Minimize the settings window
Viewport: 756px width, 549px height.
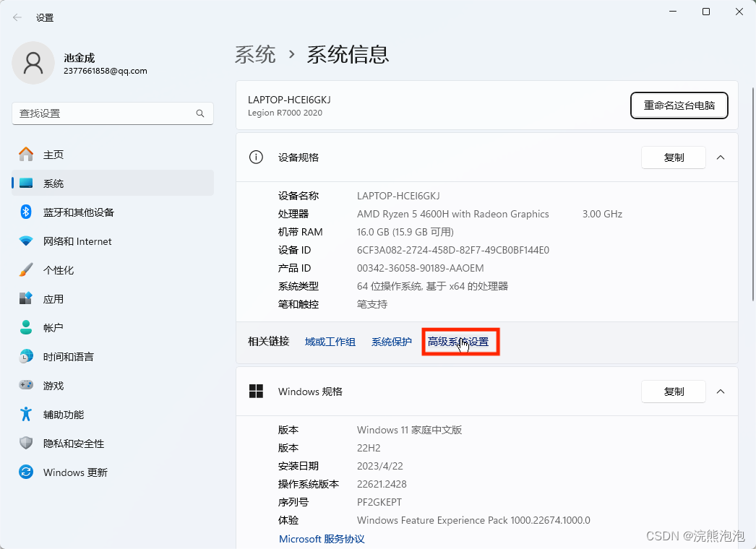click(x=673, y=12)
